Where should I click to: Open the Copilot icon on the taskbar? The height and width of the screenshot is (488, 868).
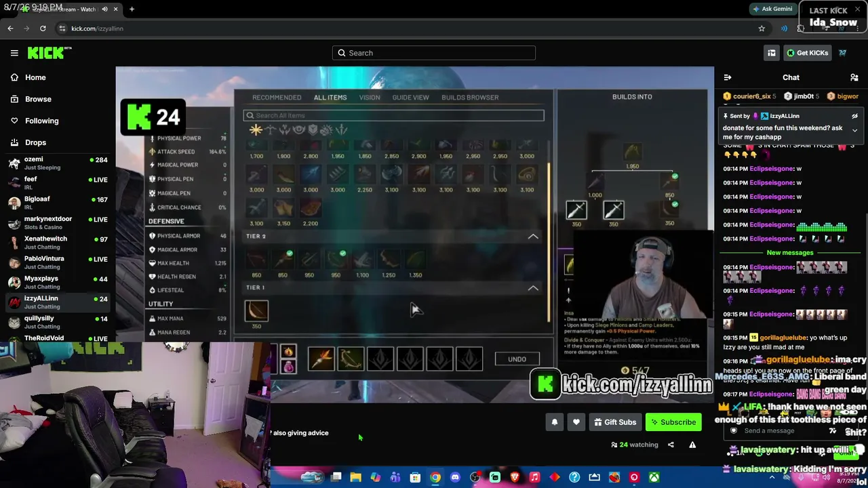[375, 478]
